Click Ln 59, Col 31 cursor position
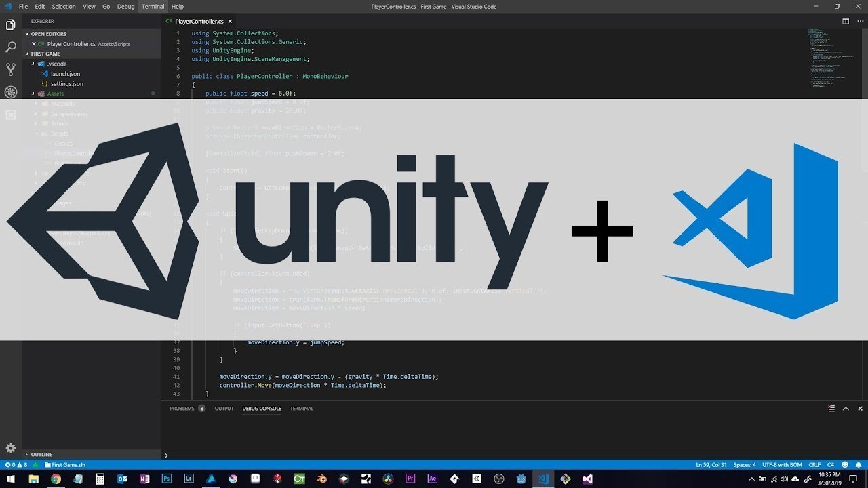 tap(711, 465)
